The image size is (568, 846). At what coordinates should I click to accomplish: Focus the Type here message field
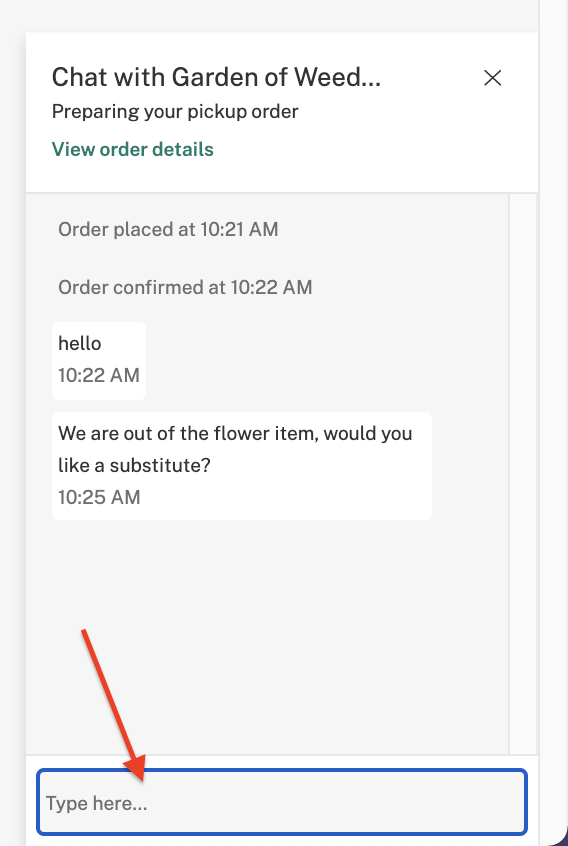(282, 802)
